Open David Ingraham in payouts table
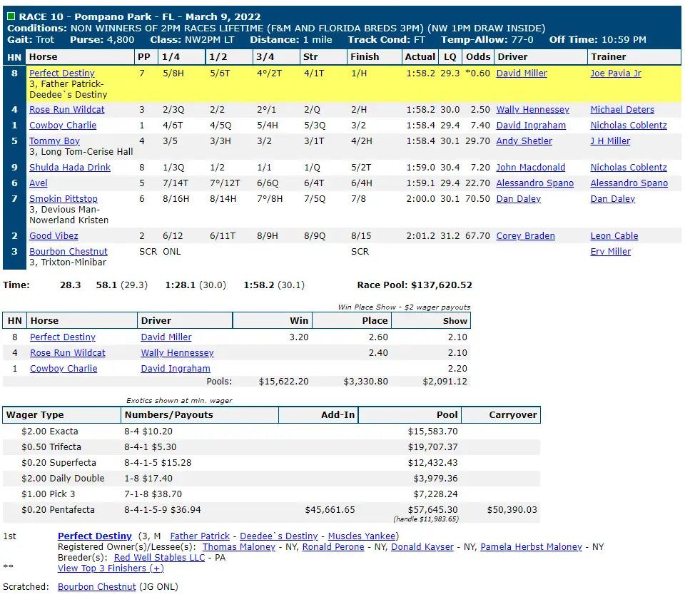Viewport: 700px width, 597px height. 176,369
